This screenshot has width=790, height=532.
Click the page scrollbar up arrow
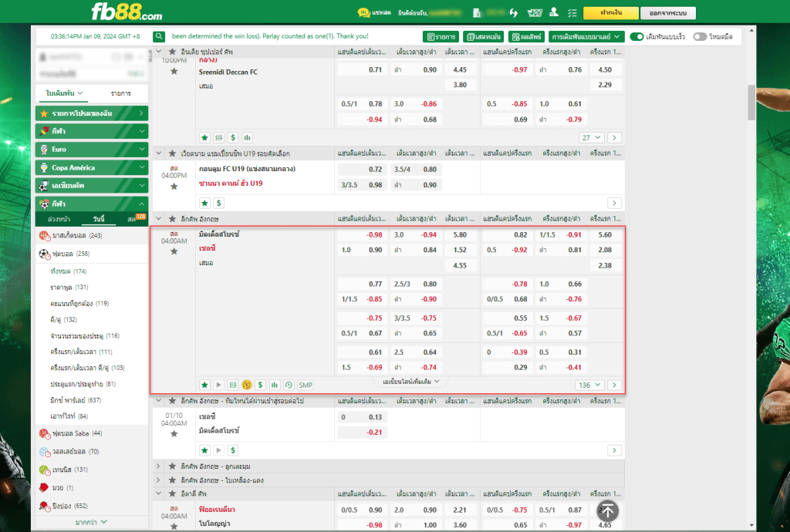[x=751, y=31]
